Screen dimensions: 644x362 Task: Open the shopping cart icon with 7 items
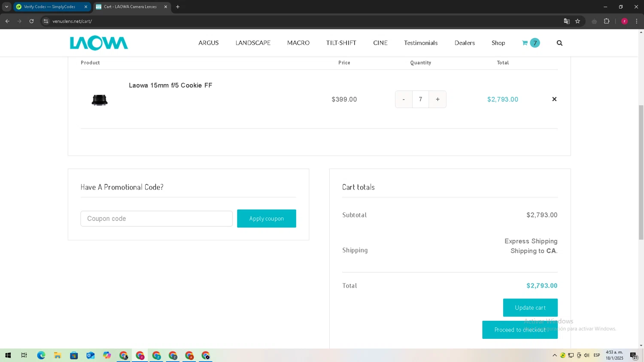(x=531, y=43)
